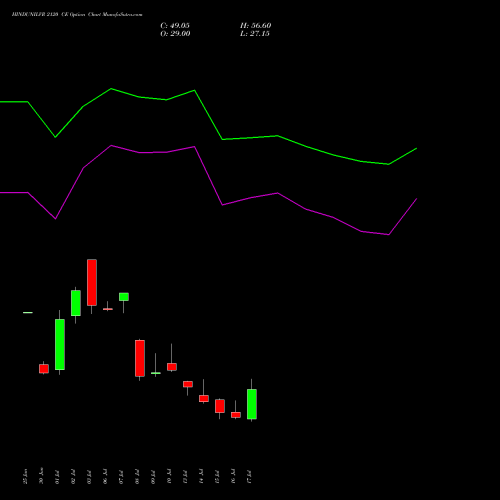Click the last date label on the axis
Image resolution: width=500 pixels, height=500 pixels.
(x=250, y=477)
